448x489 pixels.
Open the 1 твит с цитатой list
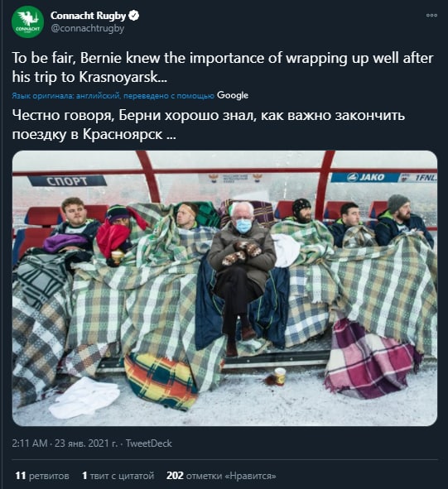(118, 476)
